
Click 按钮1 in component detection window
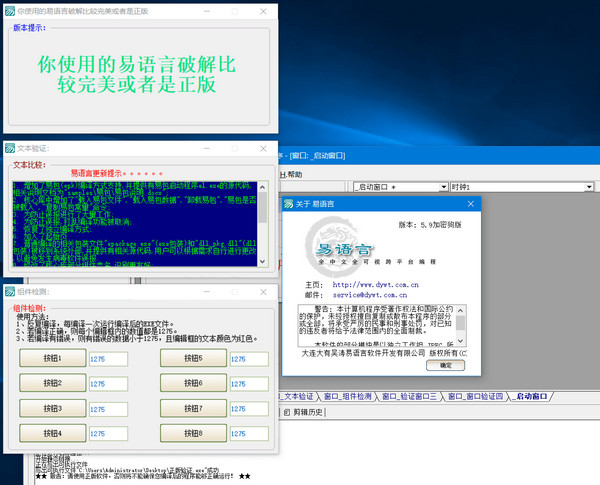(53, 358)
